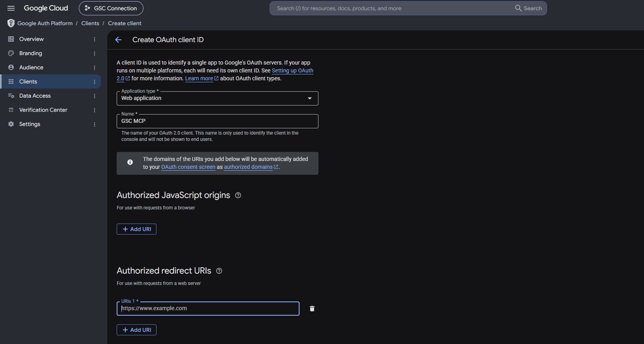Open Google Auth Platform breadcrumb
Viewport: 644px width, 344px height.
tap(45, 23)
